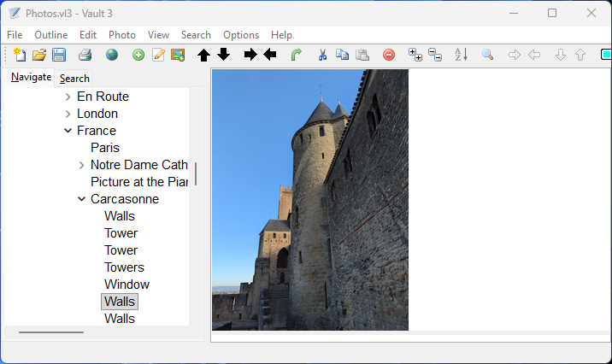Click the Print toolbar icon
The height and width of the screenshot is (364, 612).
pyautogui.click(x=85, y=55)
